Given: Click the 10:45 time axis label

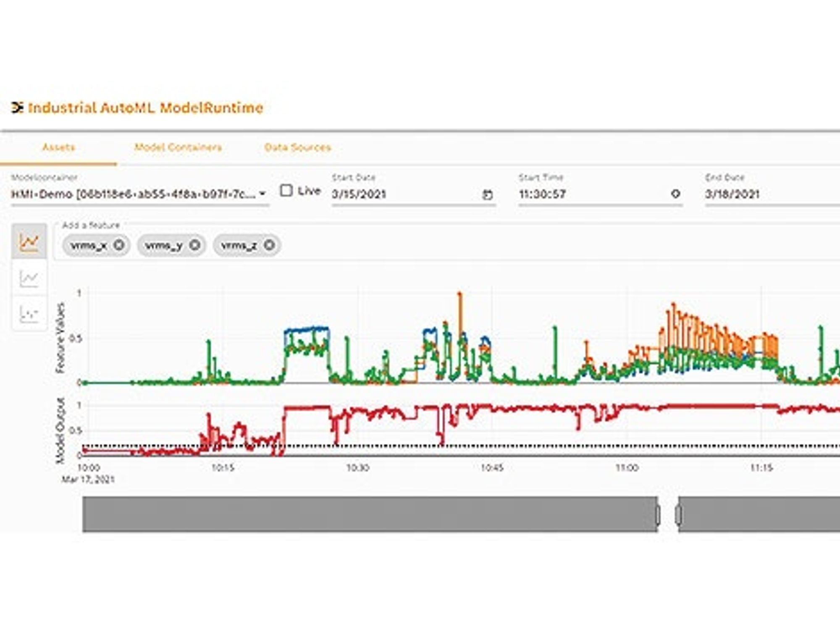Looking at the screenshot, I should point(492,468).
